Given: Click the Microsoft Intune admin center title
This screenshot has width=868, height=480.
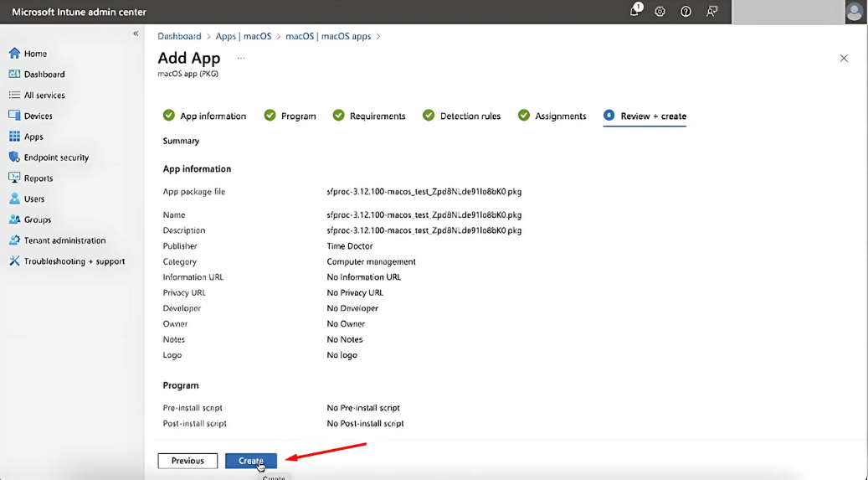Looking at the screenshot, I should point(80,12).
